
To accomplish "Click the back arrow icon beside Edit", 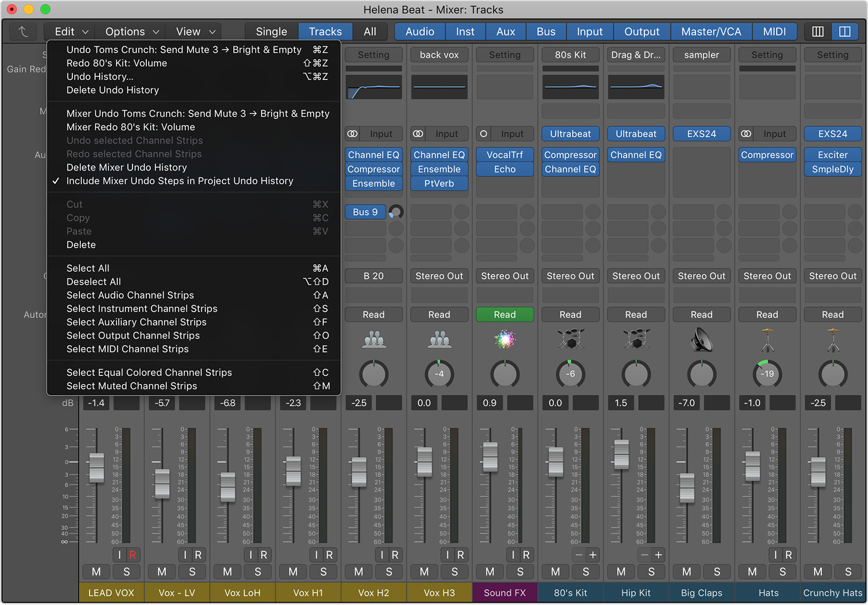I will tap(23, 32).
